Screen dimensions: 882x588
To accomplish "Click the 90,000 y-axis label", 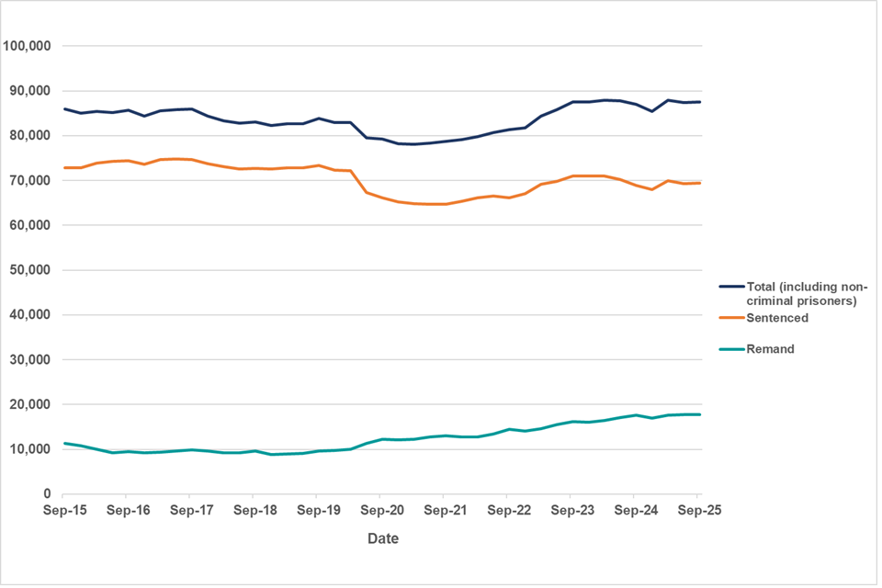I will pyautogui.click(x=30, y=91).
